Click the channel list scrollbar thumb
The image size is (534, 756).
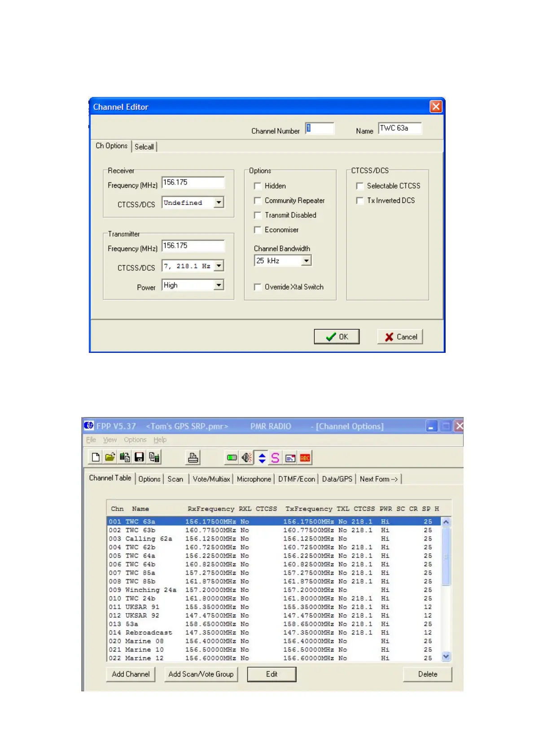pyautogui.click(x=446, y=556)
